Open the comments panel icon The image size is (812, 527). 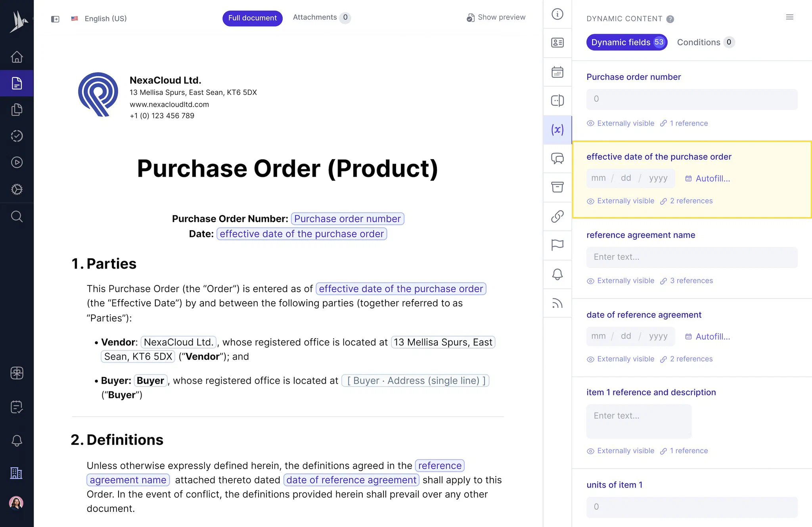pos(557,158)
